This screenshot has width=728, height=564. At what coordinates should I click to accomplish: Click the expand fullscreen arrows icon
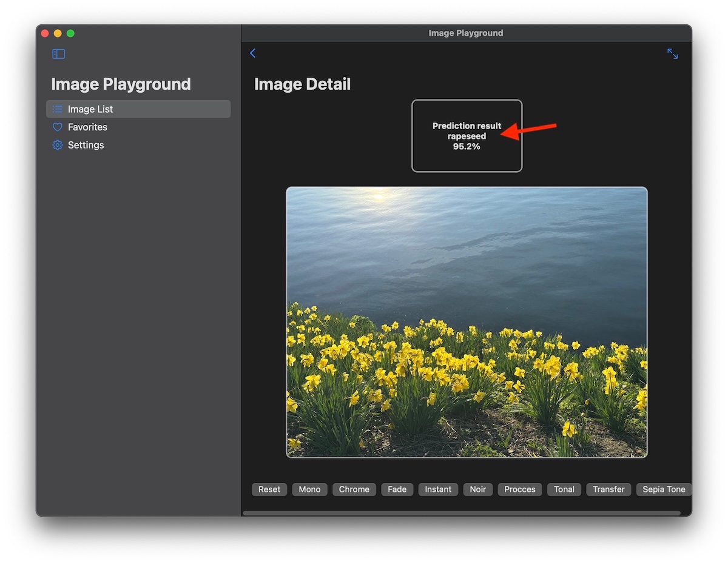pos(672,53)
